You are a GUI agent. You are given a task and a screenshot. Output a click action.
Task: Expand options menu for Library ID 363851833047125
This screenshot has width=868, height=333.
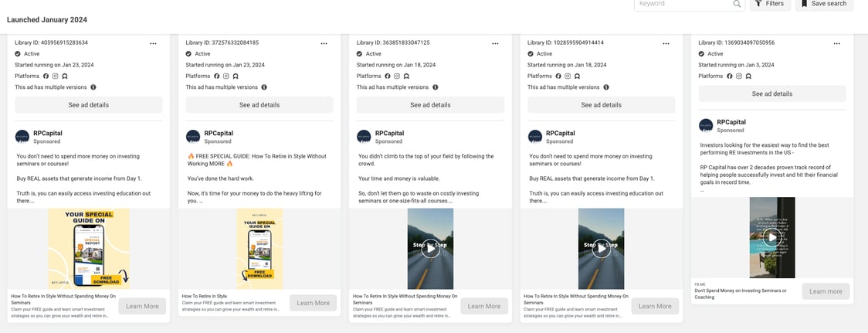click(x=495, y=43)
